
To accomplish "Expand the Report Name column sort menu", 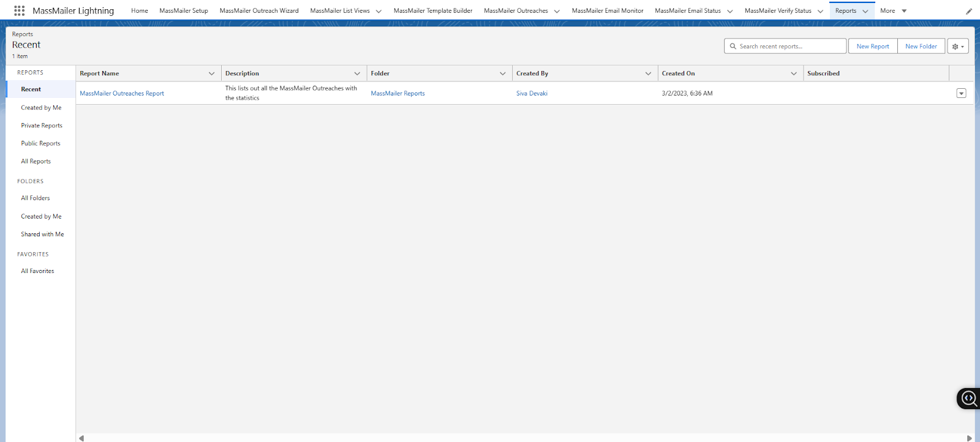I will pyautogui.click(x=212, y=73).
